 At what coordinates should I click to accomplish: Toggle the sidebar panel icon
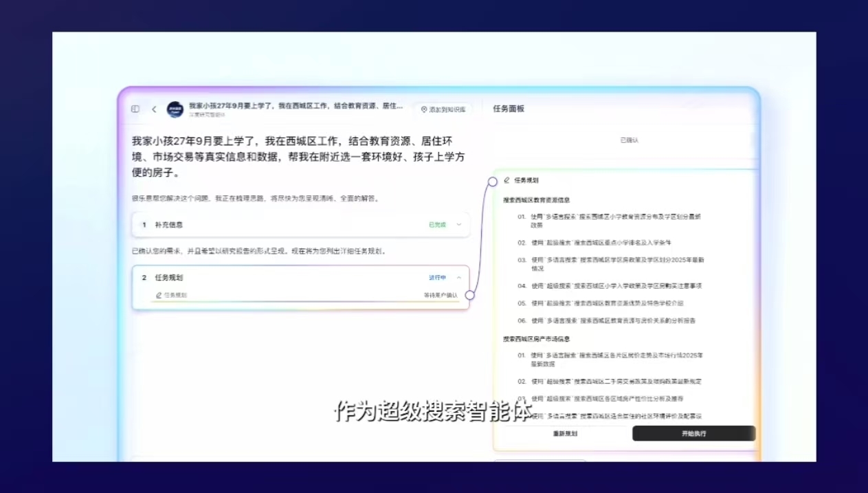coord(135,109)
